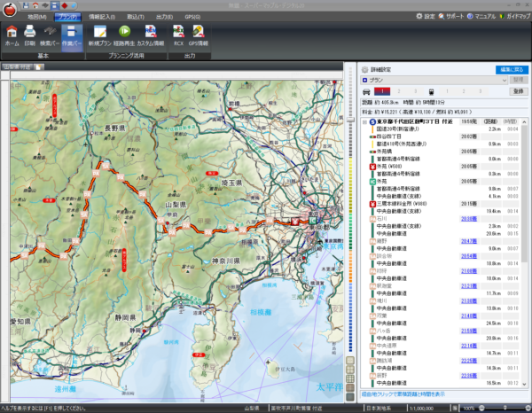
Task: Open the 情報記入(I) ribbon tab
Action: tap(102, 17)
